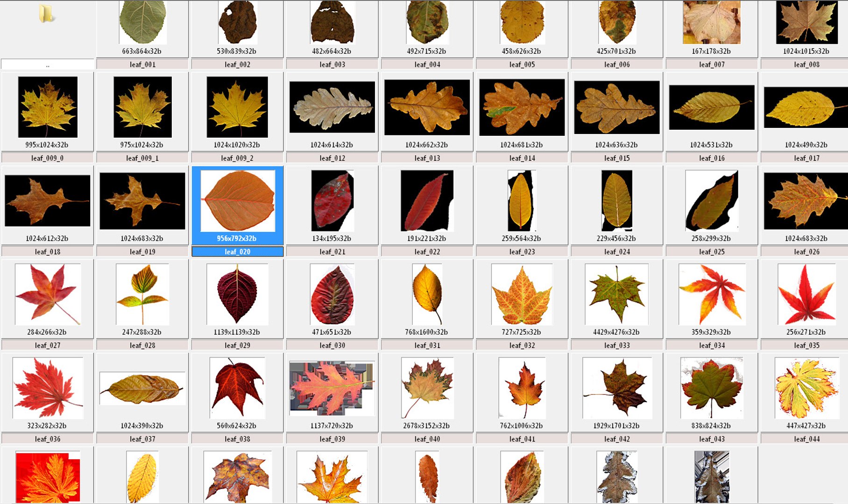Select the leaf_036 thumbnail
This screenshot has height=504, width=848.
pyautogui.click(x=48, y=388)
